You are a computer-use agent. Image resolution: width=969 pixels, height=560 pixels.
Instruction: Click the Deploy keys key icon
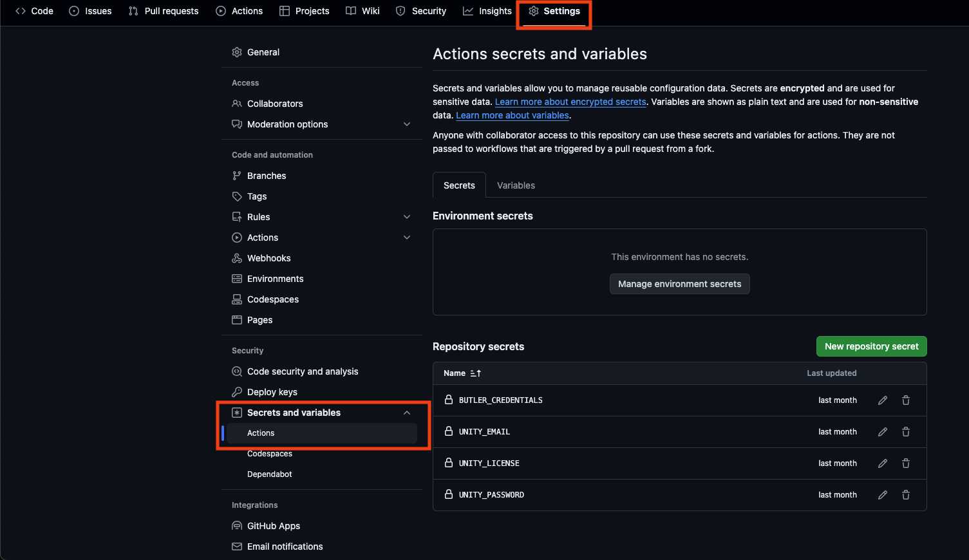pos(237,392)
